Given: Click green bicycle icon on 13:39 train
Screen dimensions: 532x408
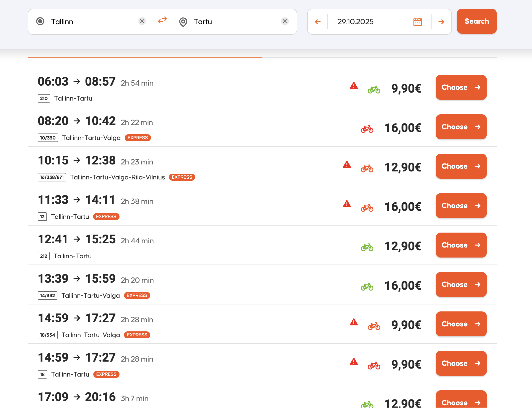Looking at the screenshot, I should 367,287.
